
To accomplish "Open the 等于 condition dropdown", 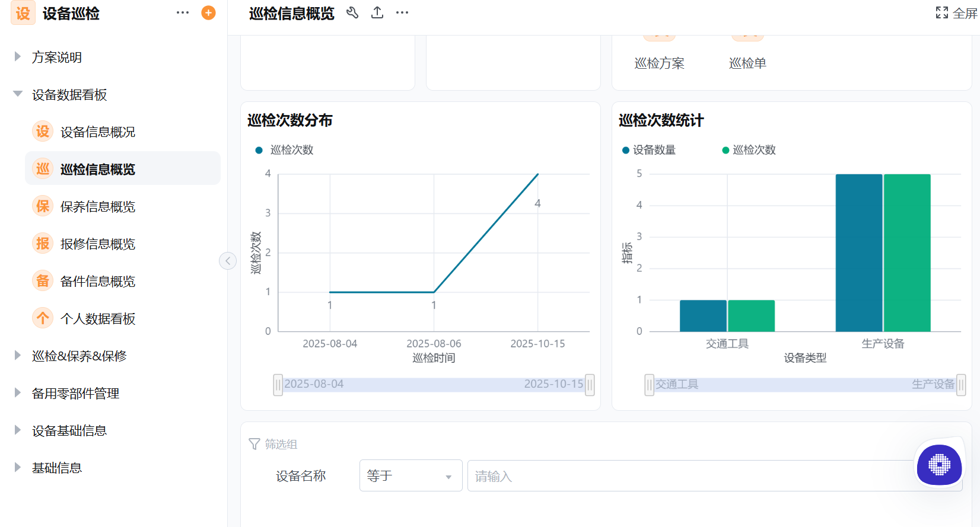I will [411, 475].
